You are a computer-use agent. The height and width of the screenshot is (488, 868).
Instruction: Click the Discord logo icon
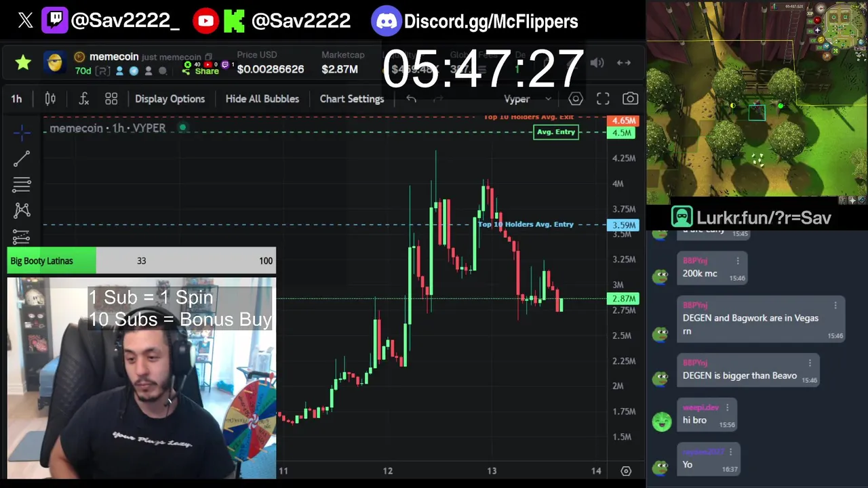pos(387,21)
